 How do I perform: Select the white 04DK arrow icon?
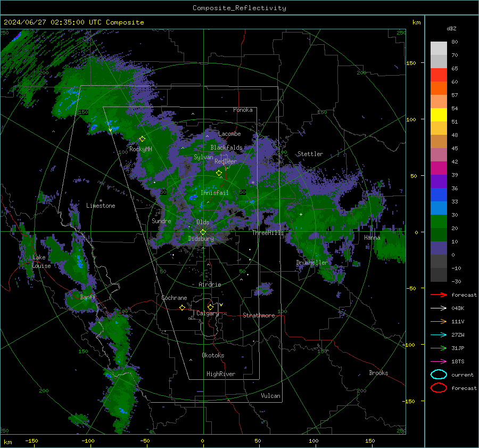(439, 308)
